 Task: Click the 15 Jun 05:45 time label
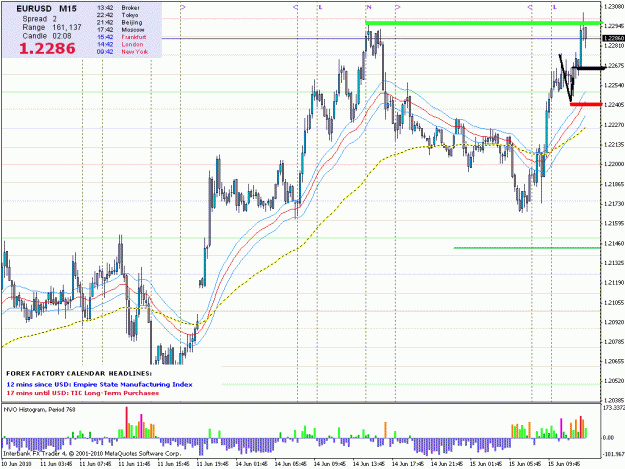(525, 464)
